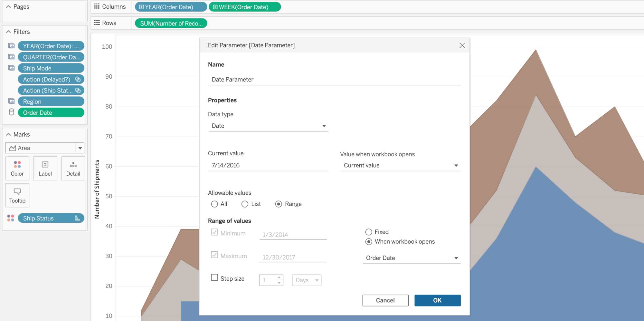Screen dimensions: 644x321
Task: Click the Current value date field
Action: 268,165
